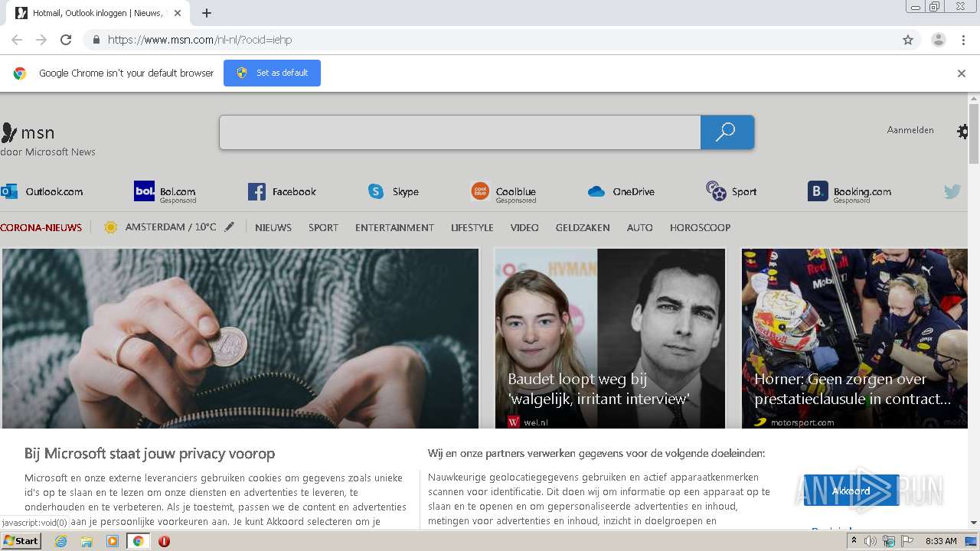Show hidden system tray icons
Viewport: 980px width, 551px height.
coord(854,541)
